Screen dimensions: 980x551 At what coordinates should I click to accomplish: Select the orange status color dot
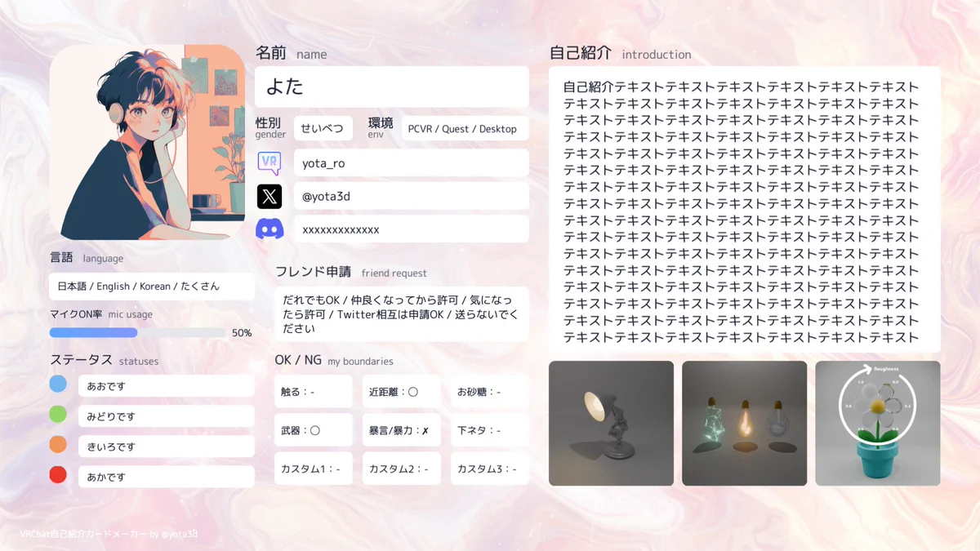click(x=58, y=444)
